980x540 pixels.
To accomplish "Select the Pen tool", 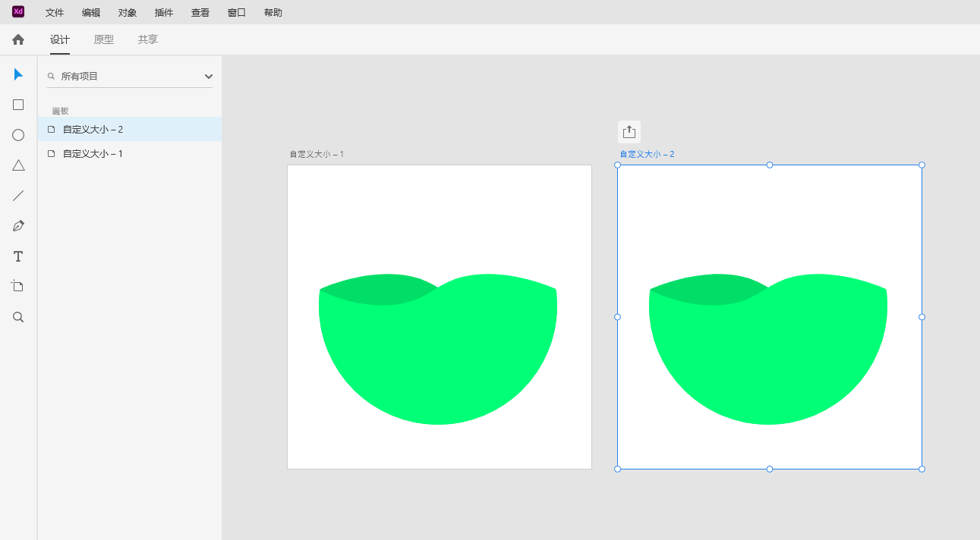I will click(18, 226).
